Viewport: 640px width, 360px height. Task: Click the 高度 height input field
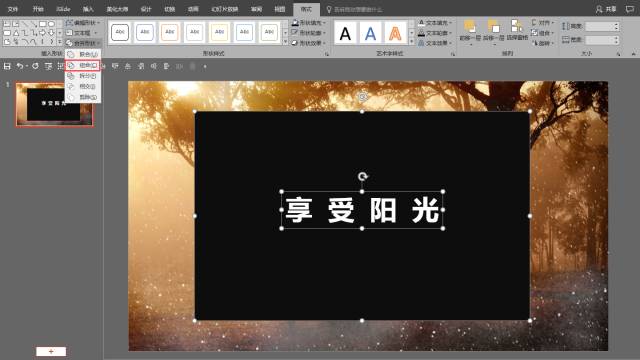602,27
